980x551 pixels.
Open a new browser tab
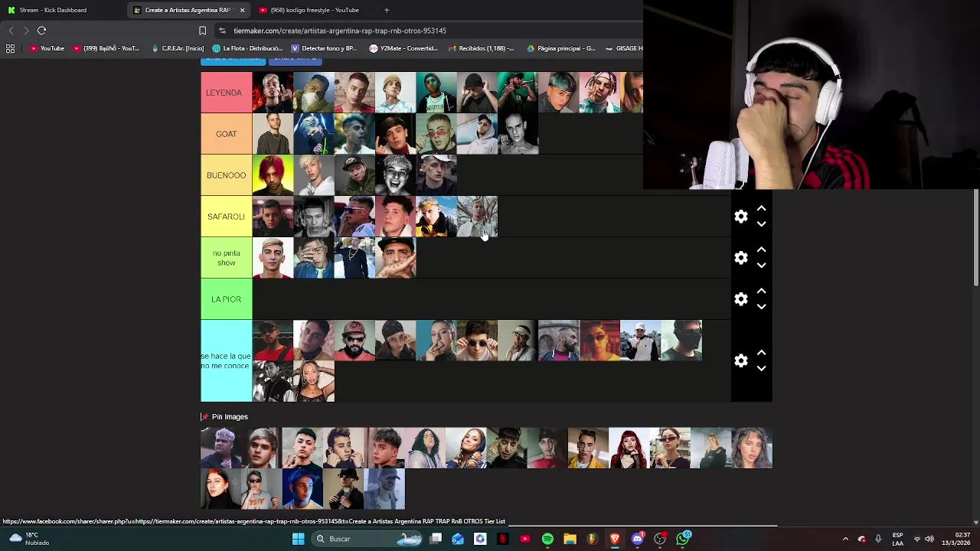tap(387, 10)
